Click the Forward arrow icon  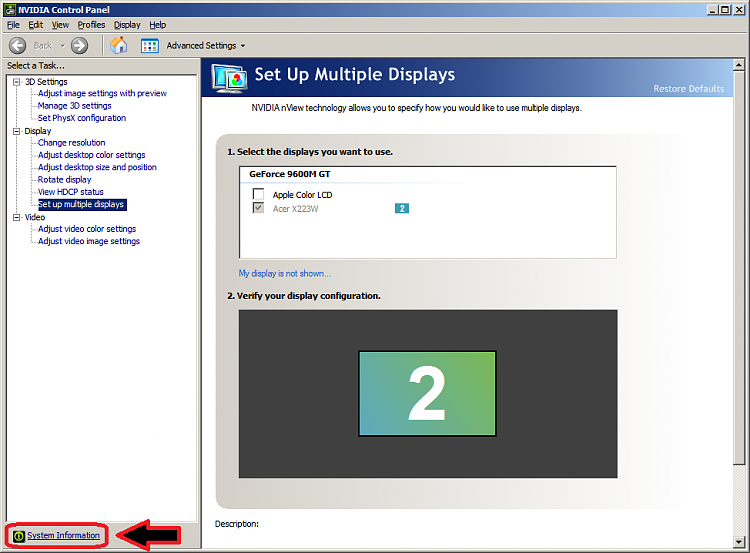click(79, 45)
